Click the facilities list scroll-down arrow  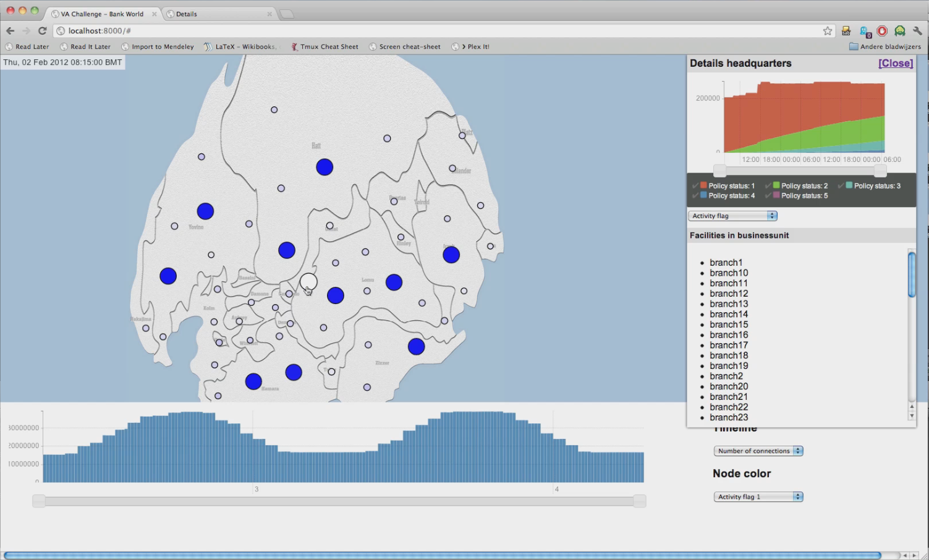[x=912, y=416]
